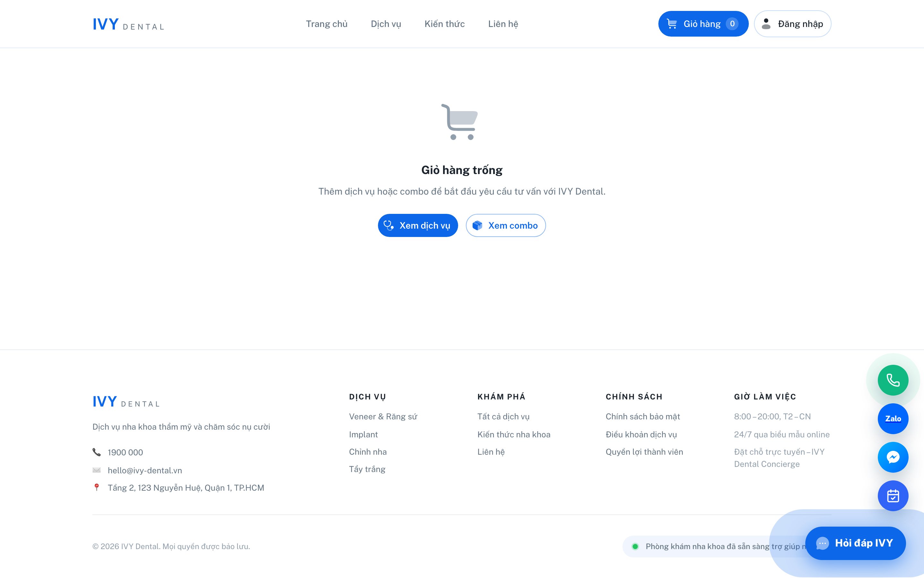Open Tất cả dịch vụ footer link
The image size is (924, 578).
point(503,417)
